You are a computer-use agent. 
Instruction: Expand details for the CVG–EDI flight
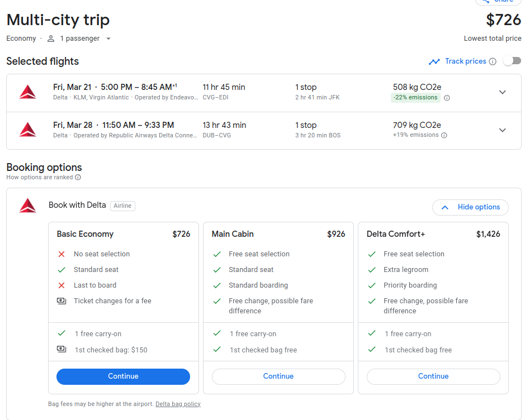click(502, 92)
